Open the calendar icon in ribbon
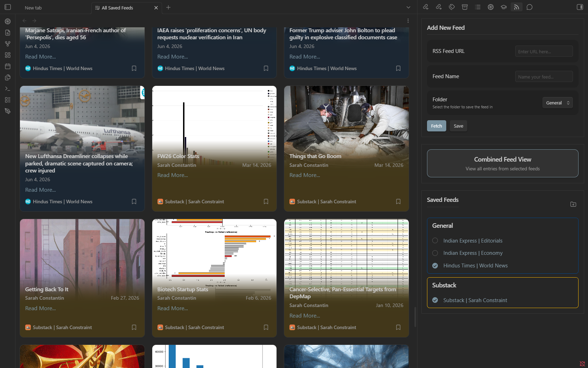The width and height of the screenshot is (588, 368). pyautogui.click(x=8, y=66)
